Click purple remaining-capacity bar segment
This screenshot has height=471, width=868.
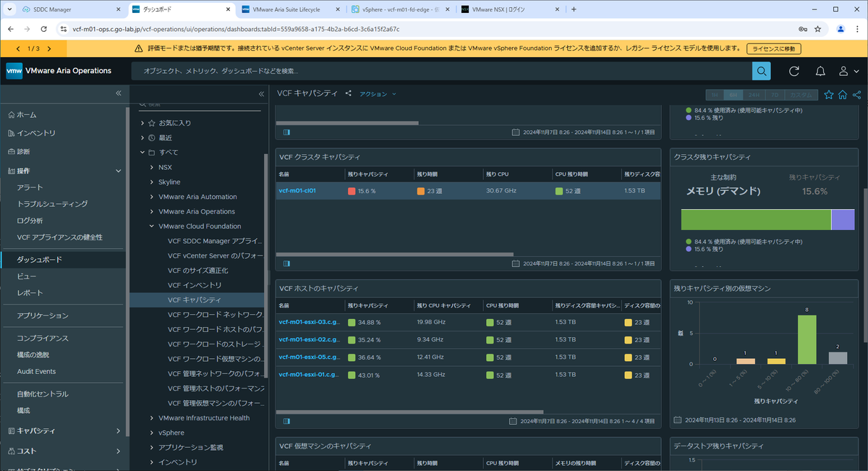click(843, 220)
